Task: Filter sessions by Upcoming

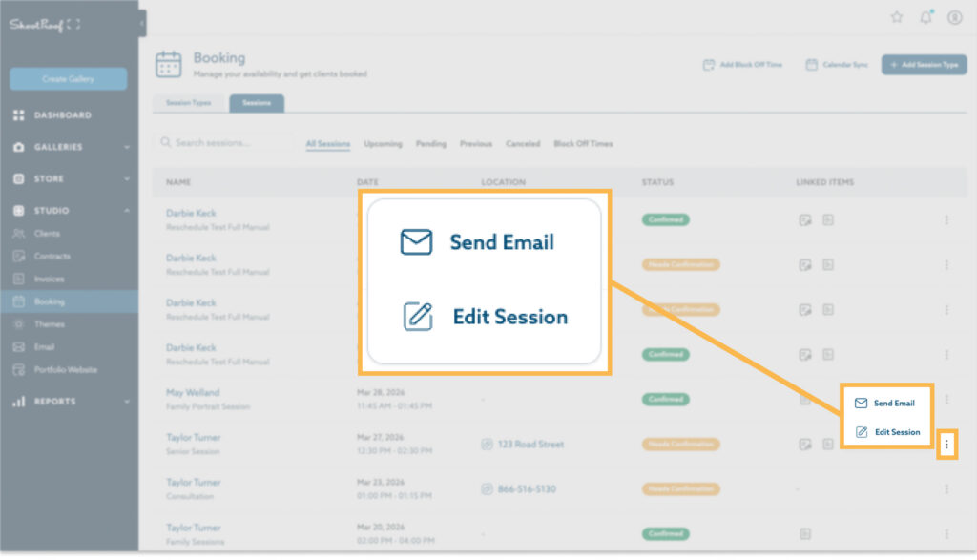Action: pyautogui.click(x=383, y=144)
